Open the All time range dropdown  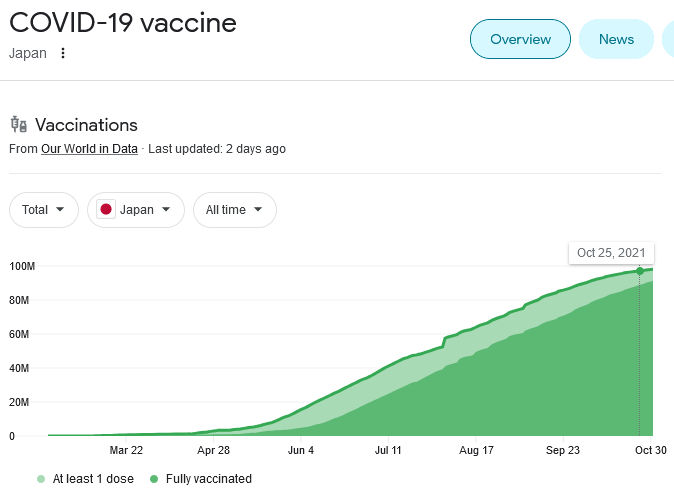click(235, 210)
